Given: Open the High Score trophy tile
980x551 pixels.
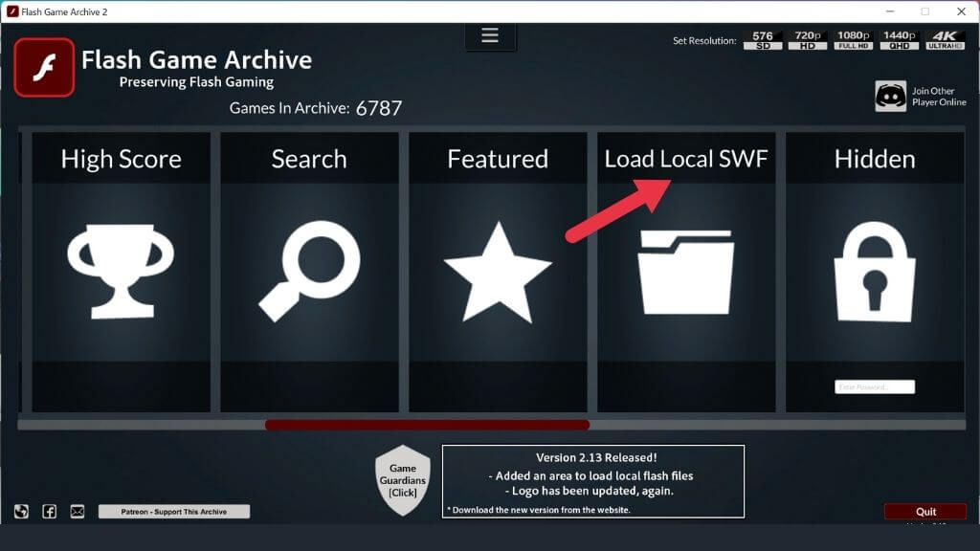Looking at the screenshot, I should (121, 273).
